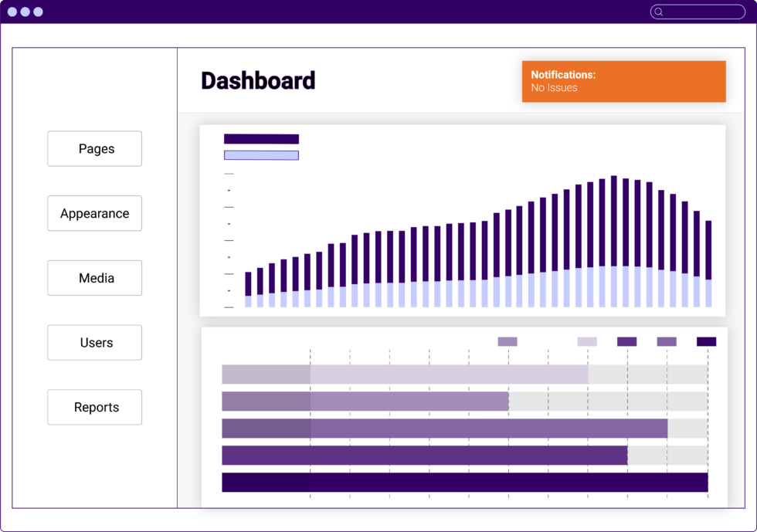
Task: Click the leftmost window control dot
Action: 12,12
